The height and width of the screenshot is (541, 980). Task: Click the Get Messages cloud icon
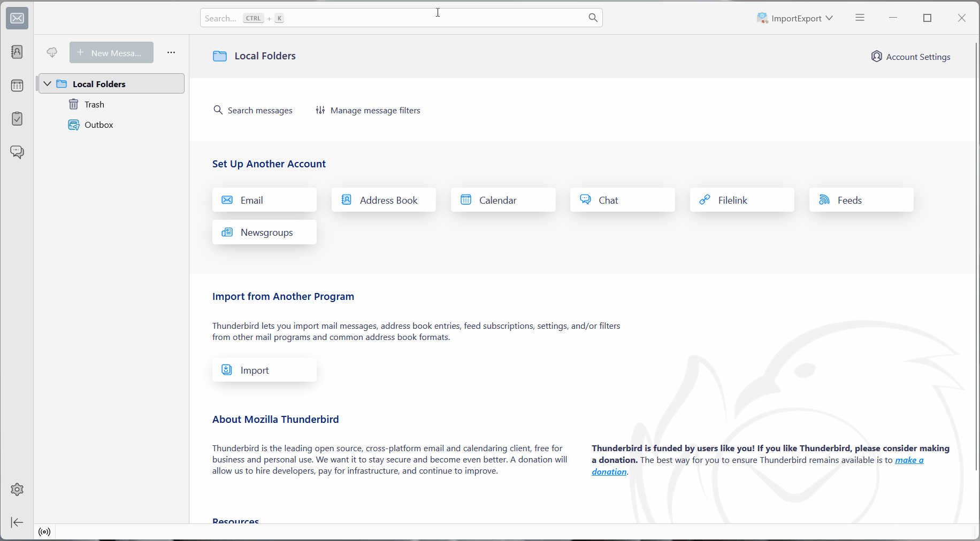click(x=52, y=52)
